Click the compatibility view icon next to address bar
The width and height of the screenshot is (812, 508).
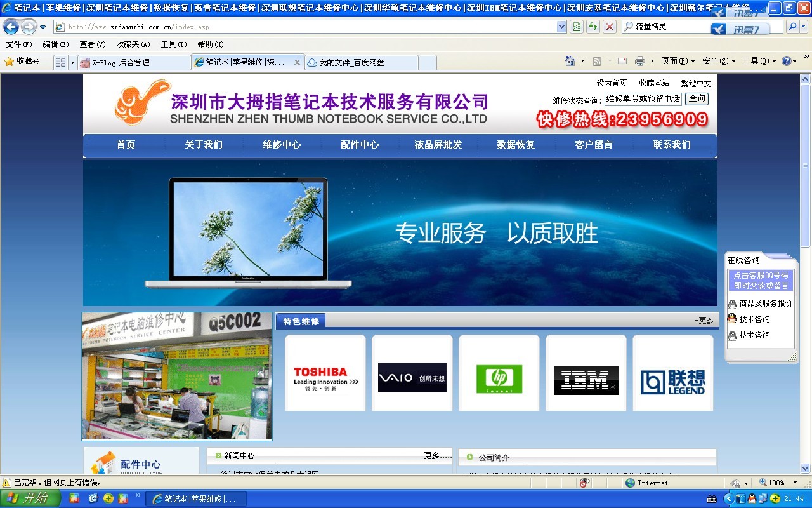577,27
